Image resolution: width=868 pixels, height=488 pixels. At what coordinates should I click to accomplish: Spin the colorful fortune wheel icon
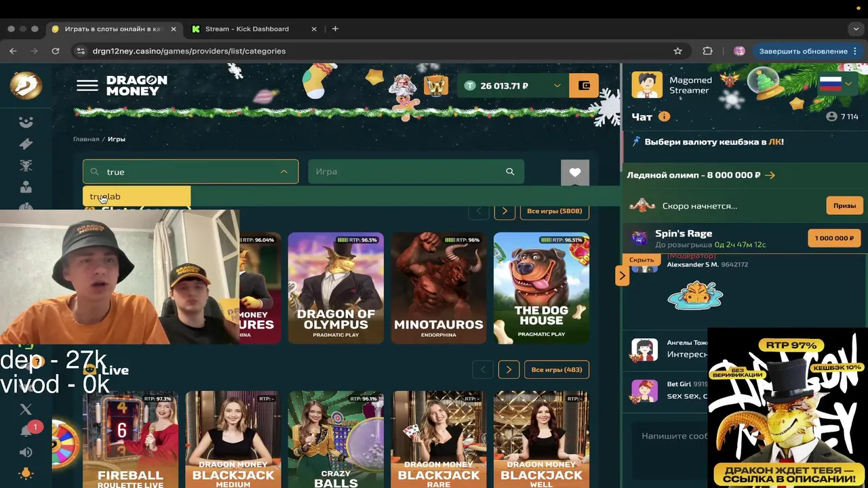coord(66,444)
